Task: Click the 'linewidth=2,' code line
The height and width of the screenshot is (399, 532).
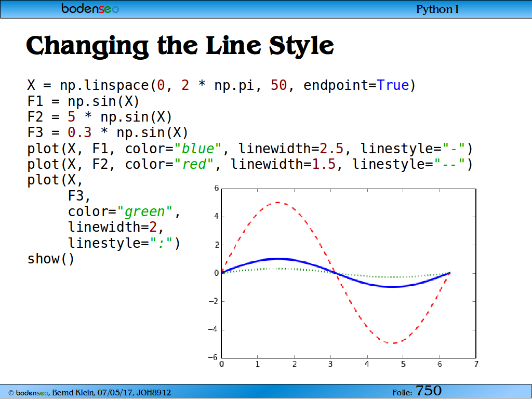Action: click(116, 227)
